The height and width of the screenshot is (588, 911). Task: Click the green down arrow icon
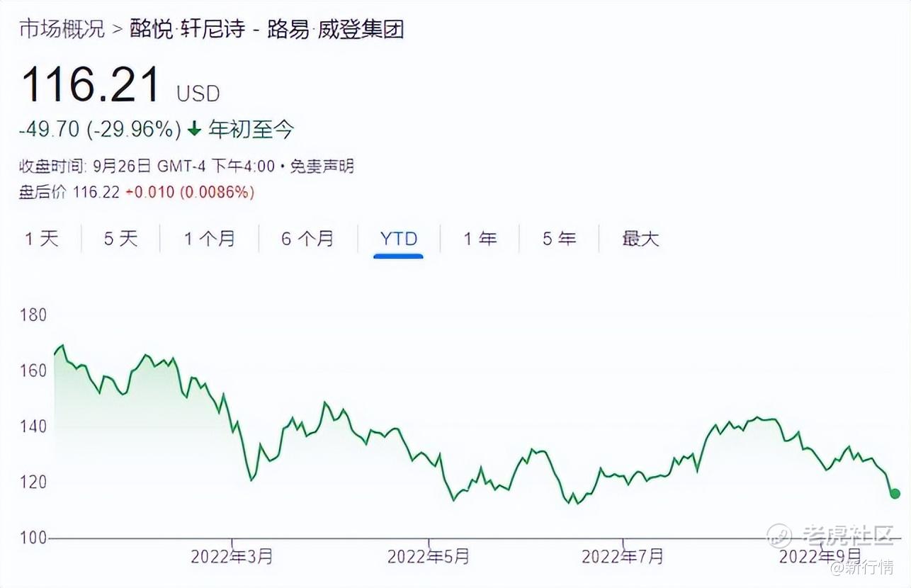coord(195,129)
